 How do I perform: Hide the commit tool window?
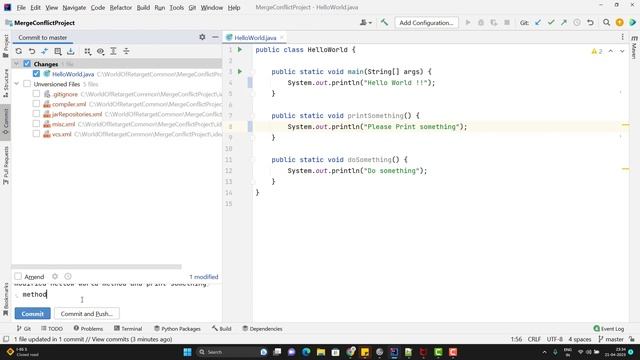[215, 37]
